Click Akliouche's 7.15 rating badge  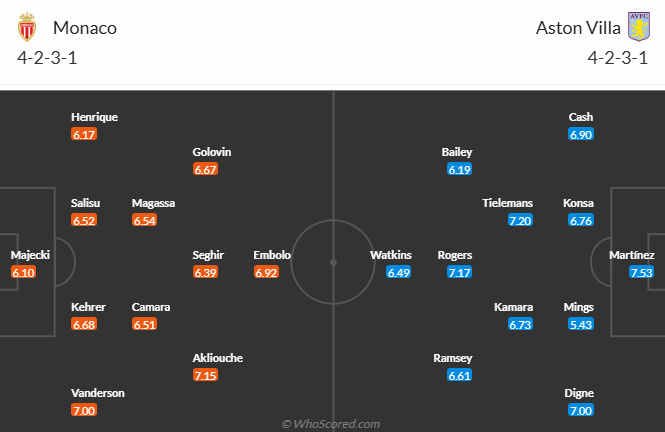[x=205, y=375]
